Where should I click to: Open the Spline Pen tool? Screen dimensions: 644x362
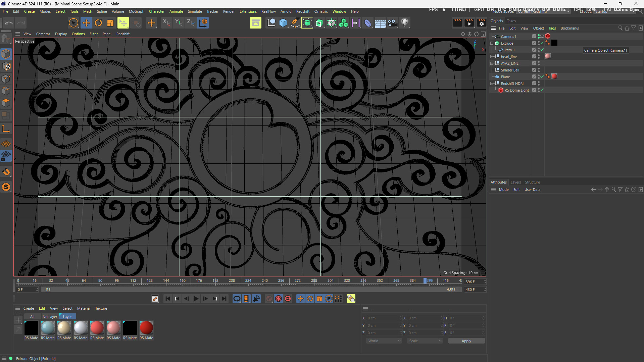[x=295, y=23]
